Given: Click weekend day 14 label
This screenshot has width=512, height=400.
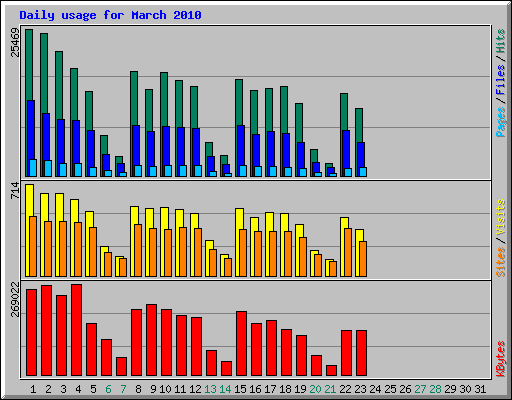Looking at the screenshot, I should pos(225,389).
